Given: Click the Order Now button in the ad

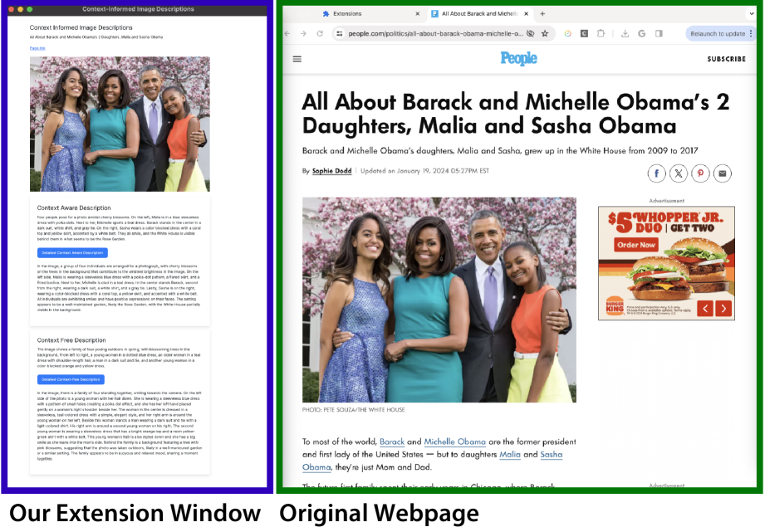Looking at the screenshot, I should coord(636,245).
